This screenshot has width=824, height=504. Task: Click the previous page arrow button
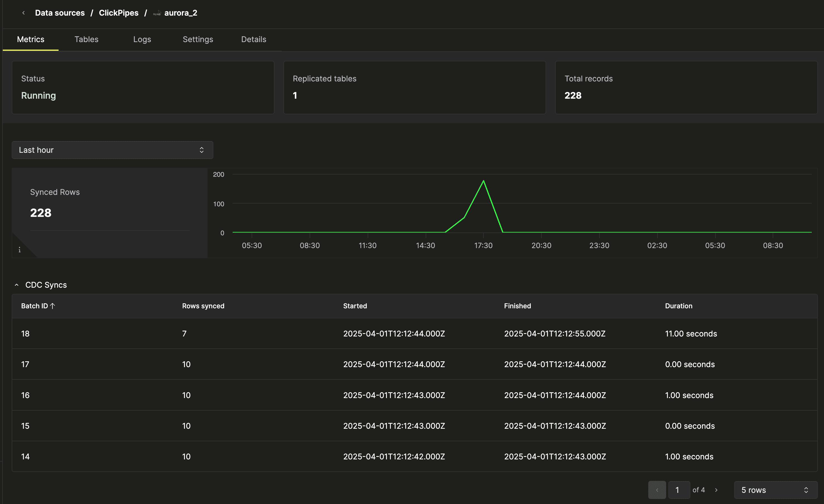point(657,490)
